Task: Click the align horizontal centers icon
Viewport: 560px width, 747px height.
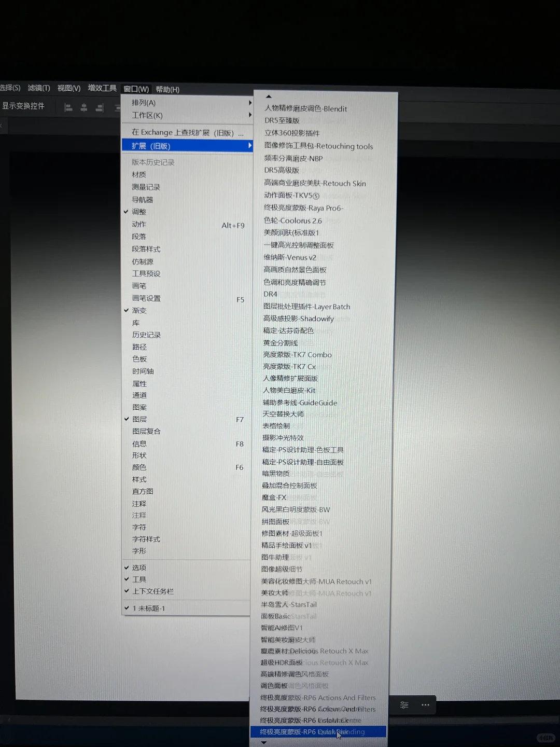Action: (x=83, y=107)
